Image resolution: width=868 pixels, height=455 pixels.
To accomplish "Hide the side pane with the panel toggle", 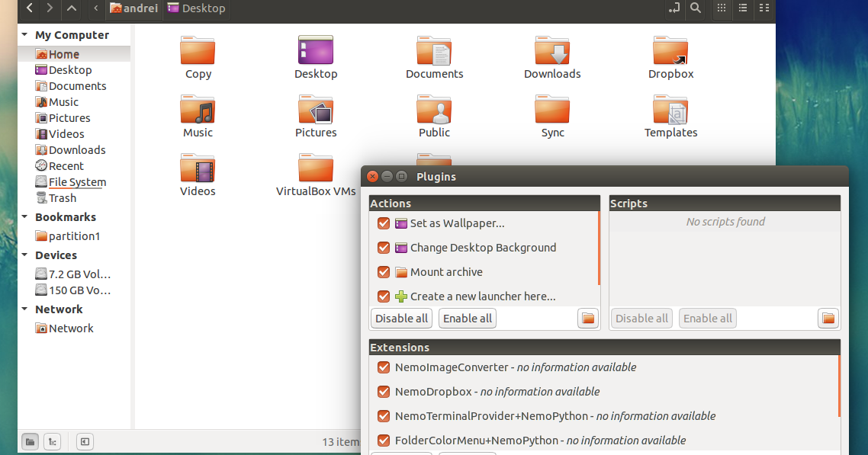I will [84, 441].
